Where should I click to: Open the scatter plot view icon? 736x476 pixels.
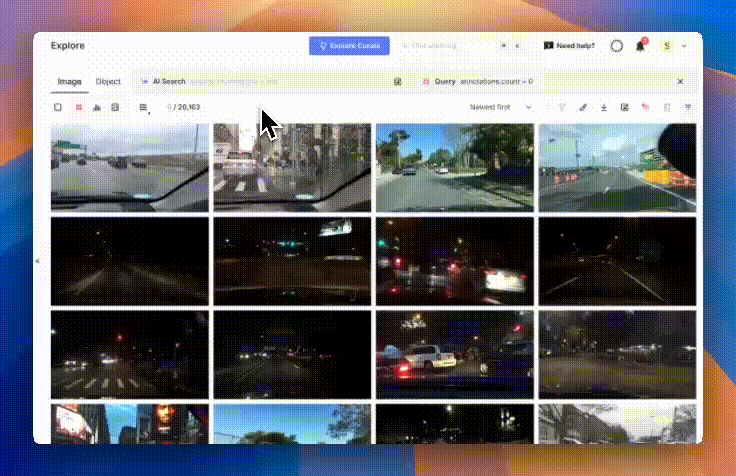(x=115, y=107)
